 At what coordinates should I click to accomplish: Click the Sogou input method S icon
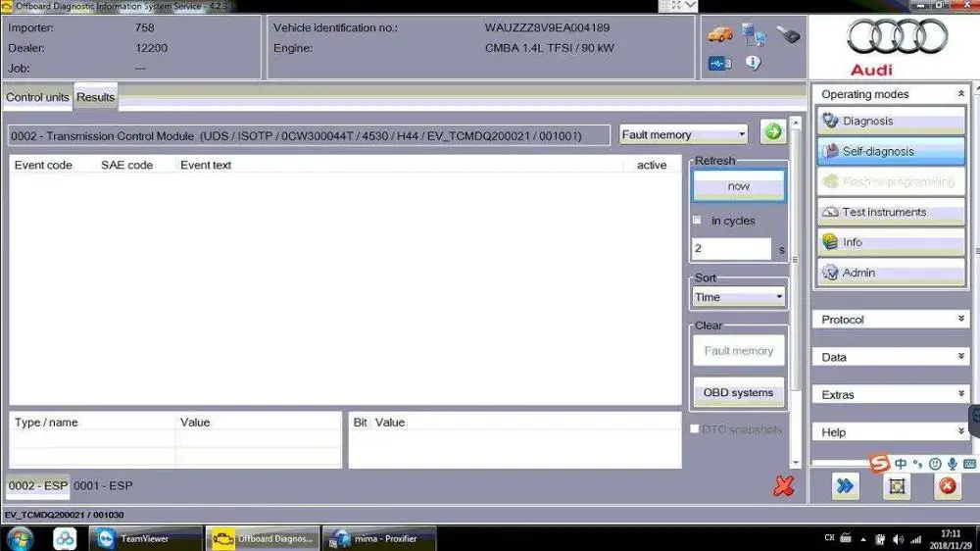click(x=879, y=463)
